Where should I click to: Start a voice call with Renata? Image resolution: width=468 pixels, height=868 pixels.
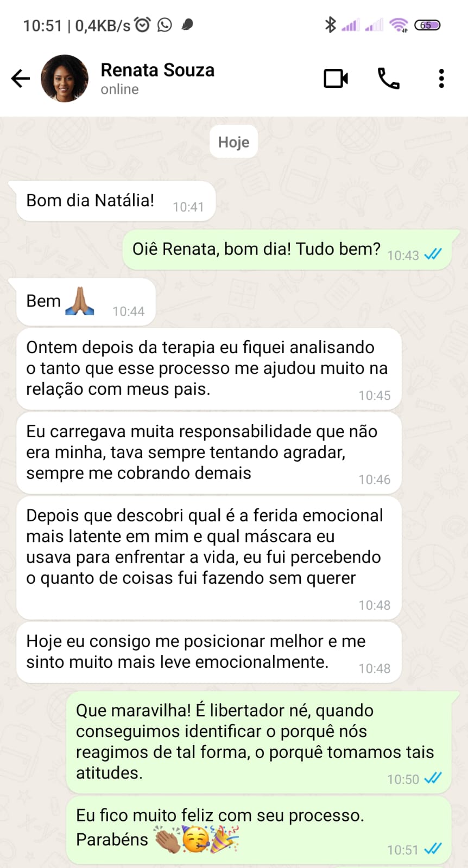388,79
